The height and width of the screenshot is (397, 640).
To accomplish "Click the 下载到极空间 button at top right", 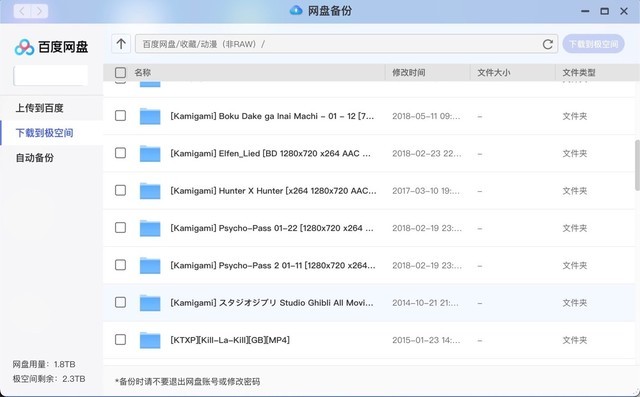I will click(x=593, y=44).
